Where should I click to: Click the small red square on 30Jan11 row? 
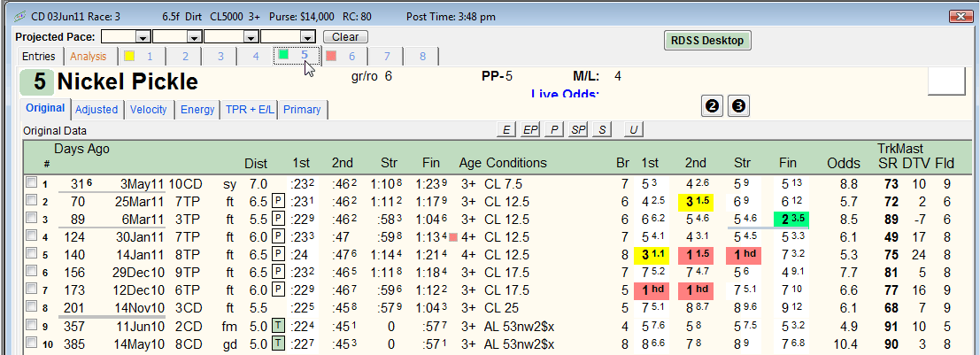point(453,237)
